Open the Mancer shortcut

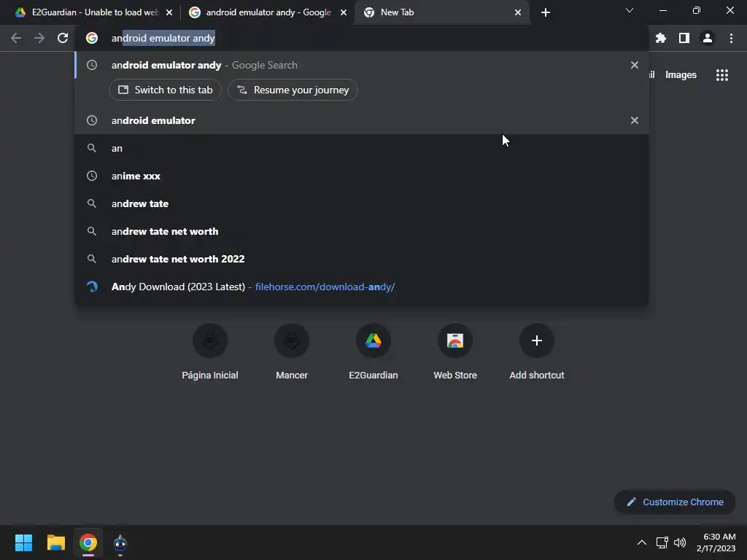pyautogui.click(x=292, y=351)
